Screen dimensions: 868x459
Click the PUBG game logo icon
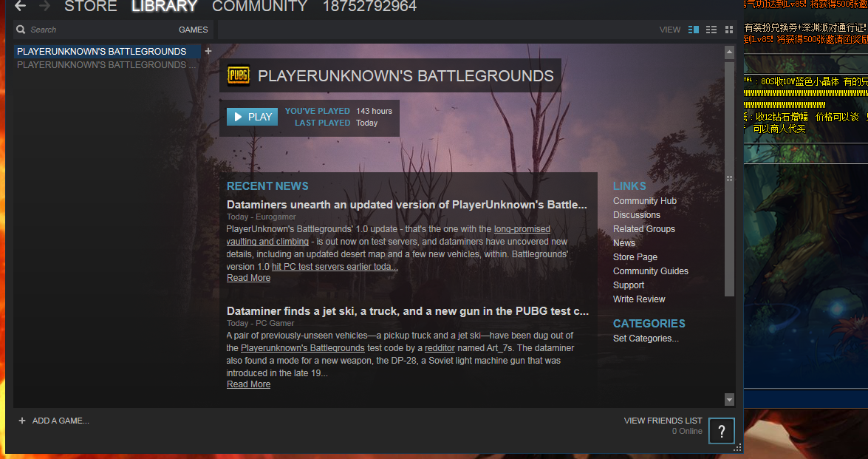click(x=239, y=75)
